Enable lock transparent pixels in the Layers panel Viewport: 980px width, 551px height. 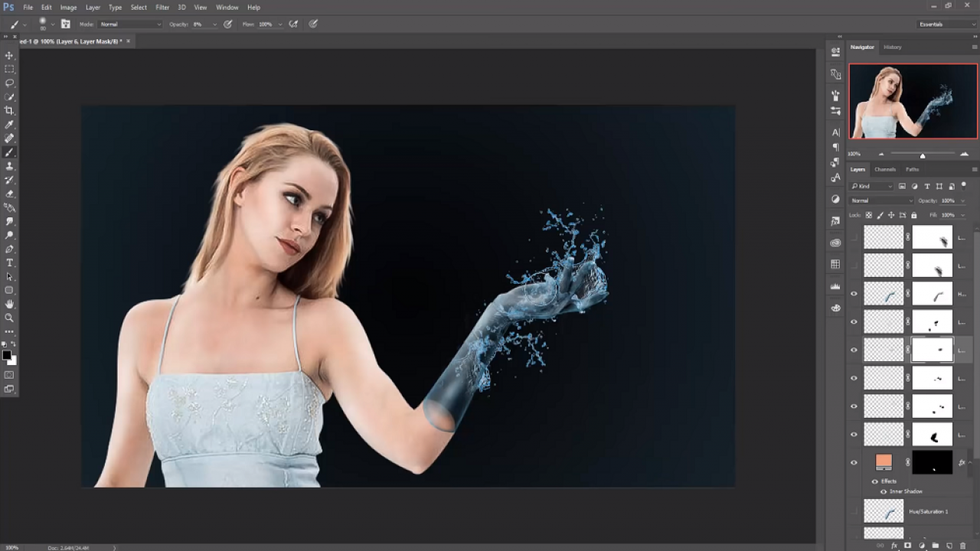(x=868, y=215)
